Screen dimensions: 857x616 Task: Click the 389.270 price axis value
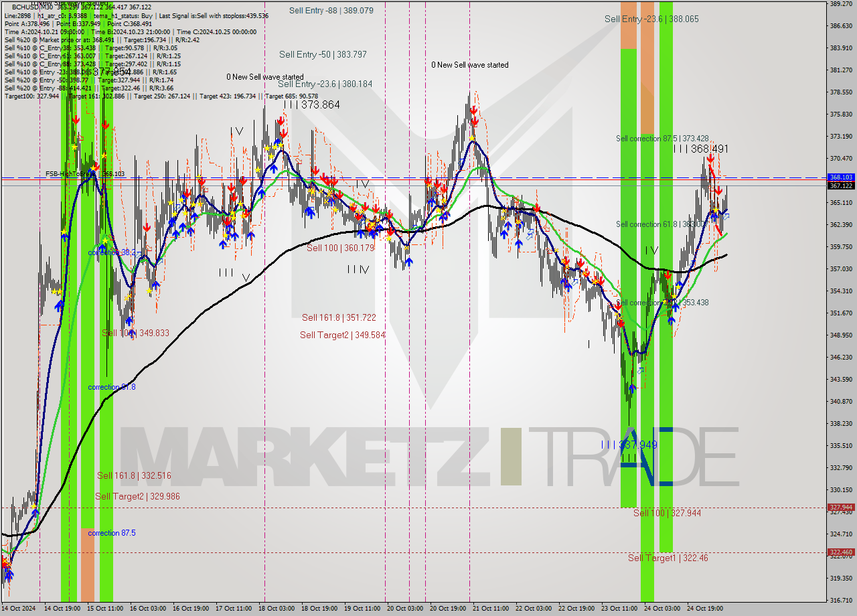(841, 4)
